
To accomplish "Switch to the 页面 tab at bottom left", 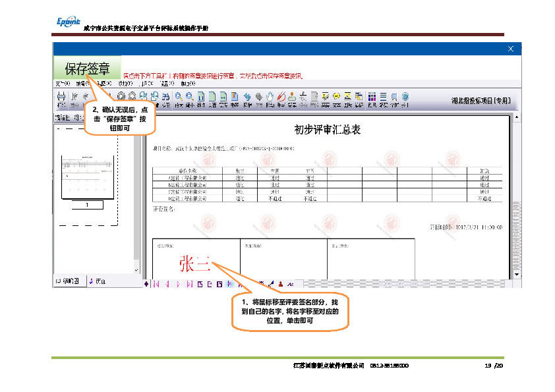I will pyautogui.click(x=98, y=282).
